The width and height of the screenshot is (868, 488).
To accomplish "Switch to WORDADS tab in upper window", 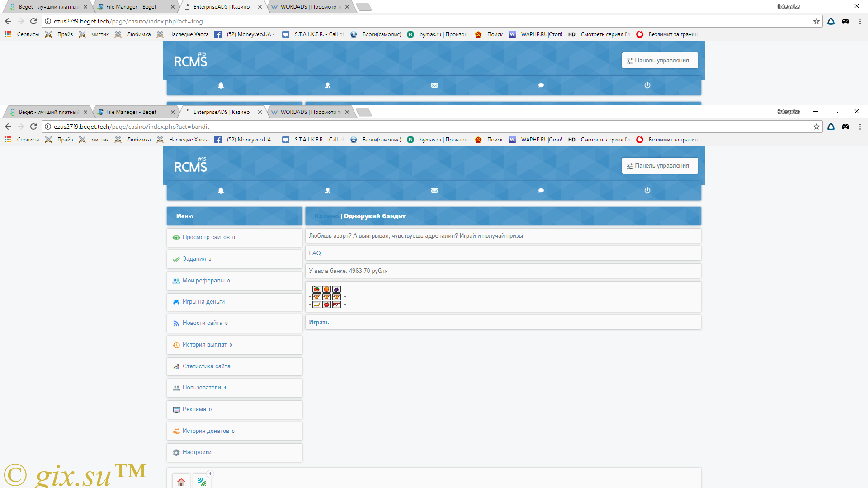I will 310,7.
